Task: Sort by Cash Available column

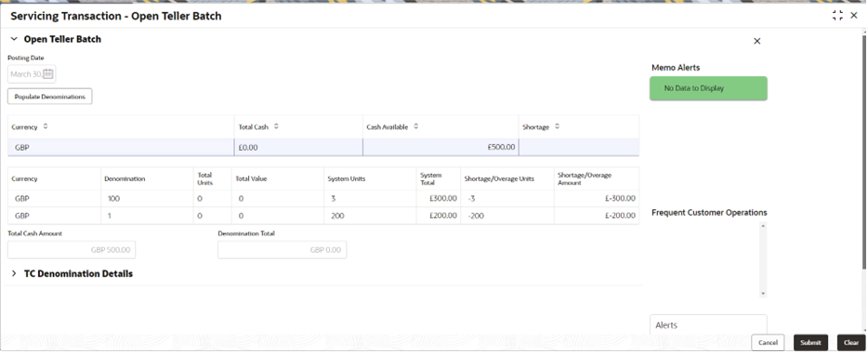Action: [415, 126]
